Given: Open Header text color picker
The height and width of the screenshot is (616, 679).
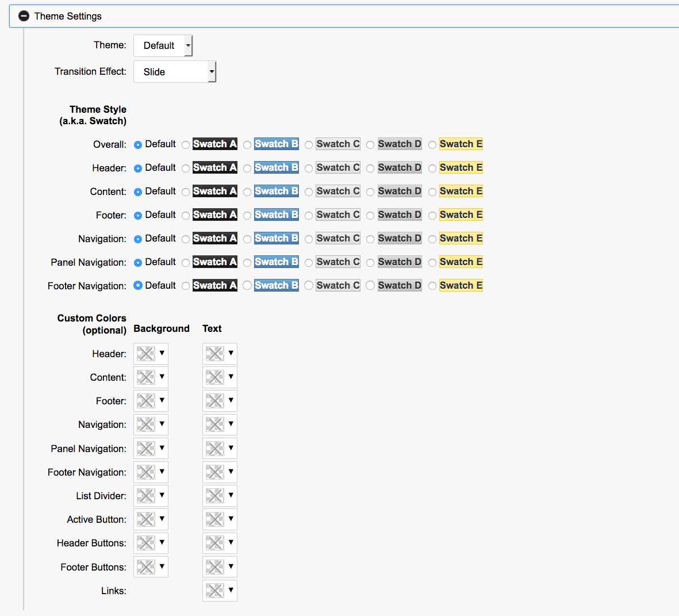Looking at the screenshot, I should (220, 354).
